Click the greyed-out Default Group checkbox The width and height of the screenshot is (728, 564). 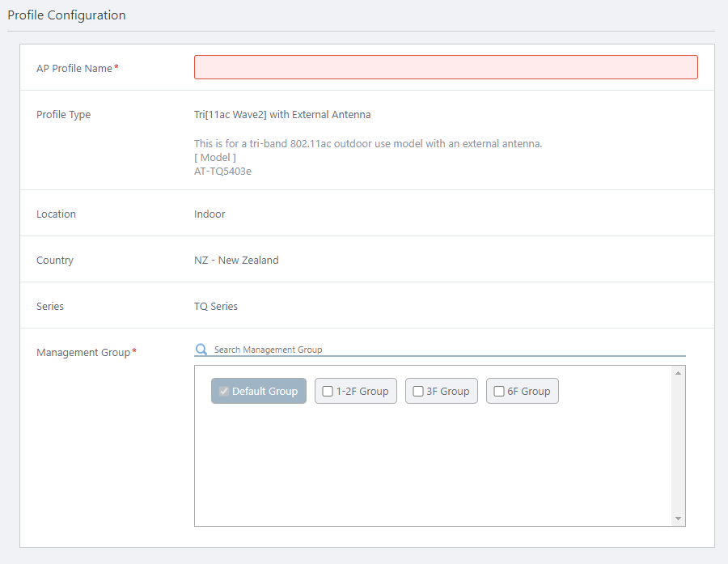click(224, 392)
